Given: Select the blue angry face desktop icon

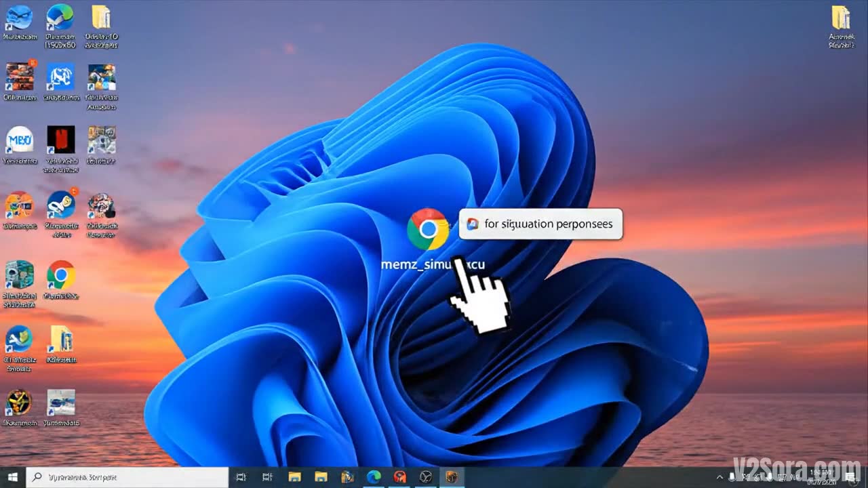Looking at the screenshot, I should 20,18.
